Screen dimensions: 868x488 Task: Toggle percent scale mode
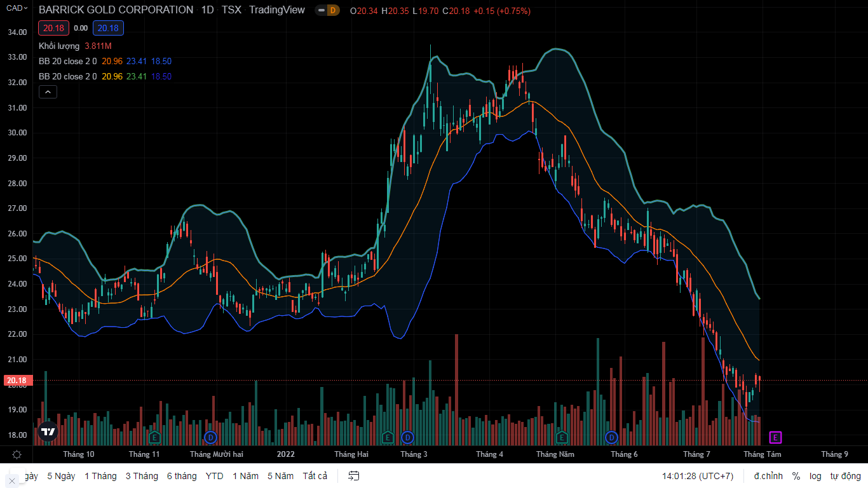(x=796, y=476)
